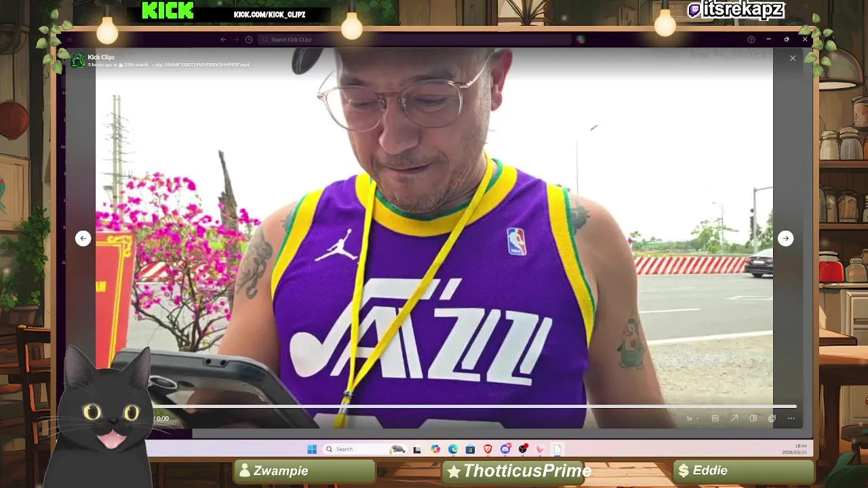Open Discord from the taskbar
The image size is (868, 488).
click(x=505, y=449)
